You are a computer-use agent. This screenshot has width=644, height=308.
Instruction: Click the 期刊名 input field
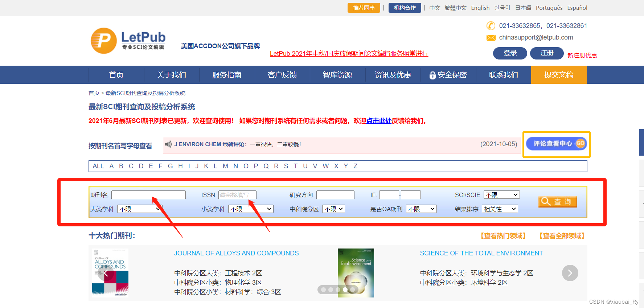pyautogui.click(x=148, y=195)
